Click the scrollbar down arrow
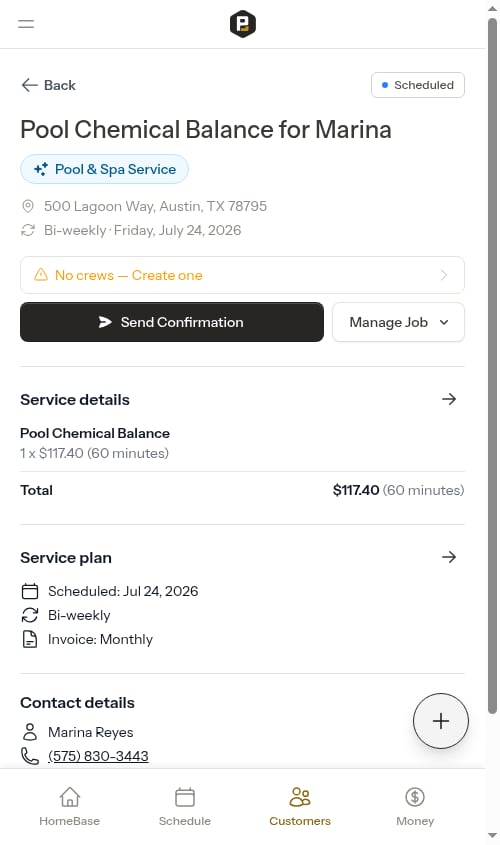This screenshot has width=500, height=845. click(x=492, y=836)
